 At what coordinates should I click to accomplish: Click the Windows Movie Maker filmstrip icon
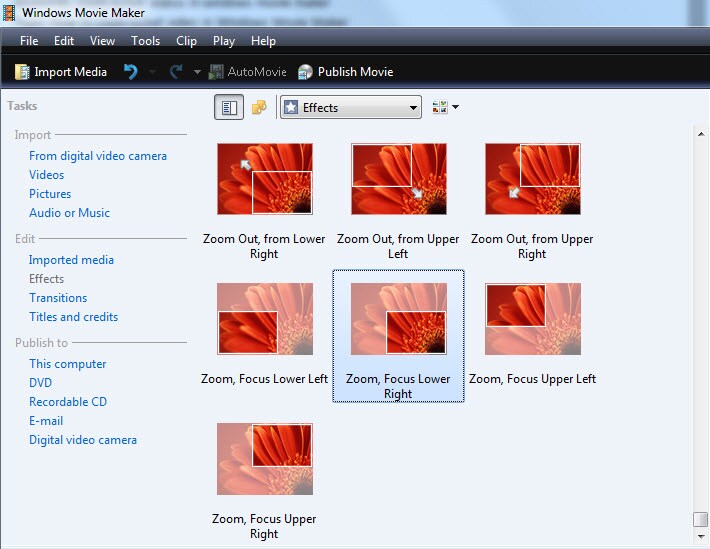9,13
